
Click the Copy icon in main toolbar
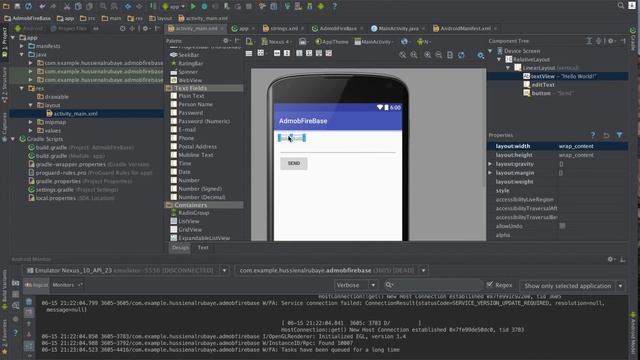pyautogui.click(x=78, y=6)
